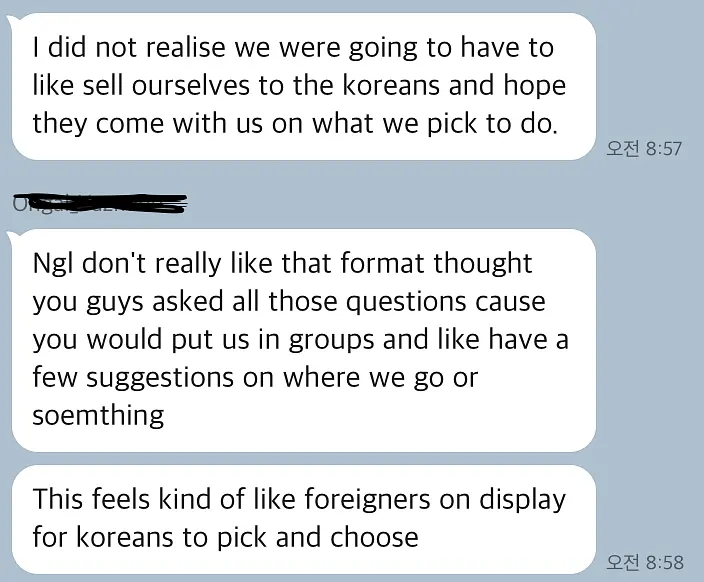Select the phrase "pick and choose"

click(x=318, y=537)
